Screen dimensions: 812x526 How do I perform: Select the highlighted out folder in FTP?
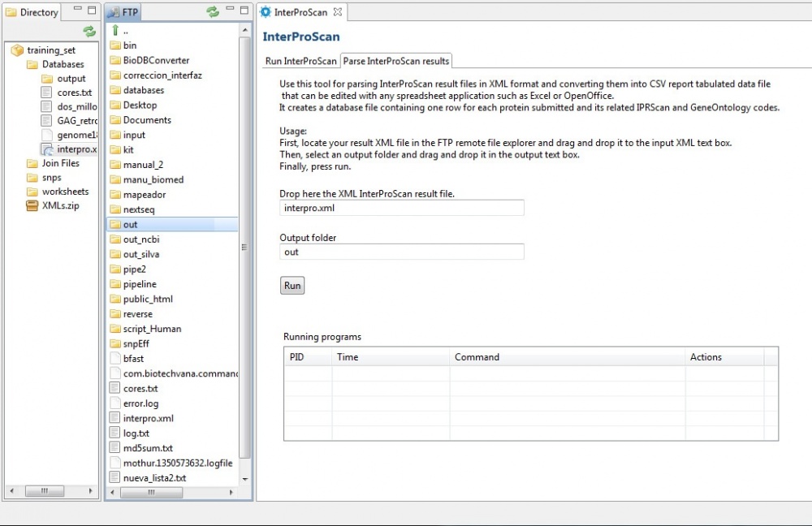click(x=130, y=225)
